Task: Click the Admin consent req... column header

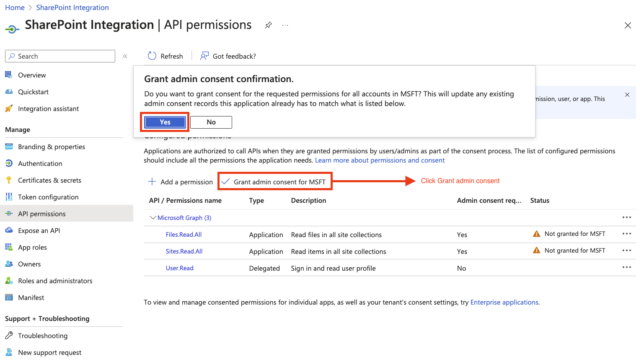Action: 489,200
